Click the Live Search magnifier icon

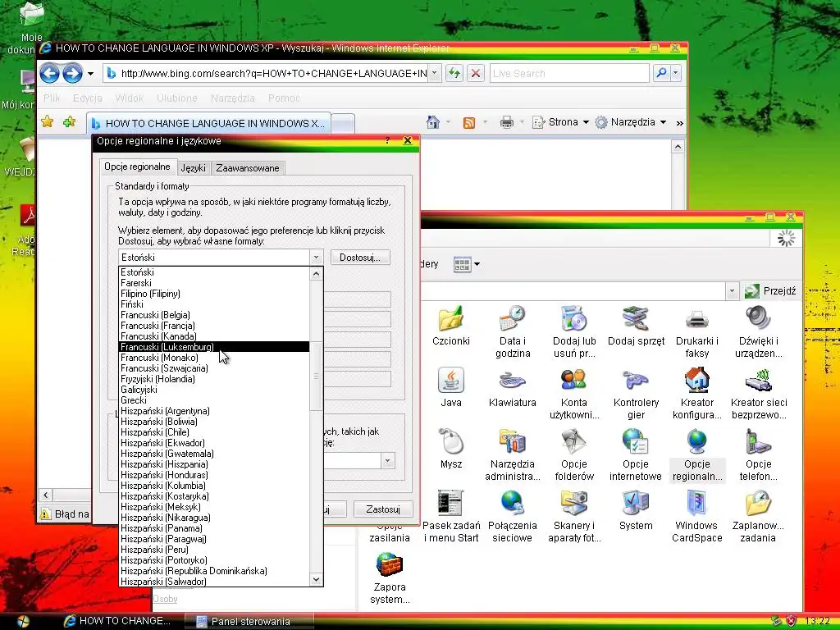661,73
